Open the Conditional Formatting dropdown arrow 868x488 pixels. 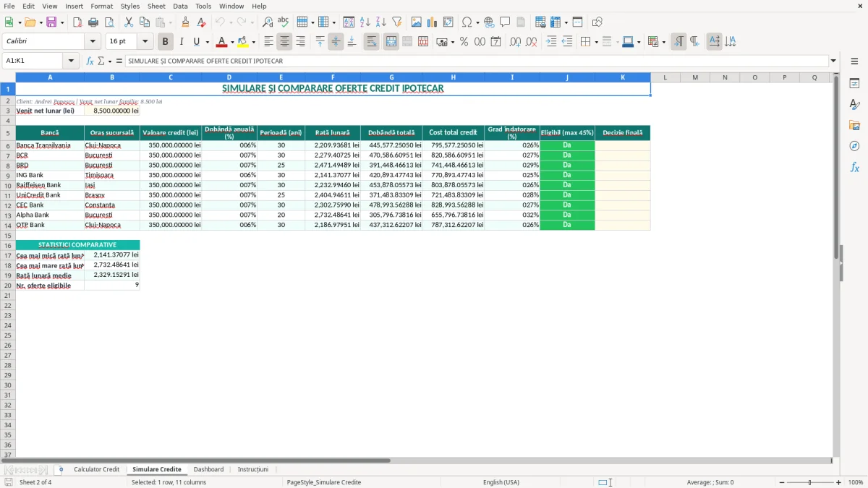point(663,42)
